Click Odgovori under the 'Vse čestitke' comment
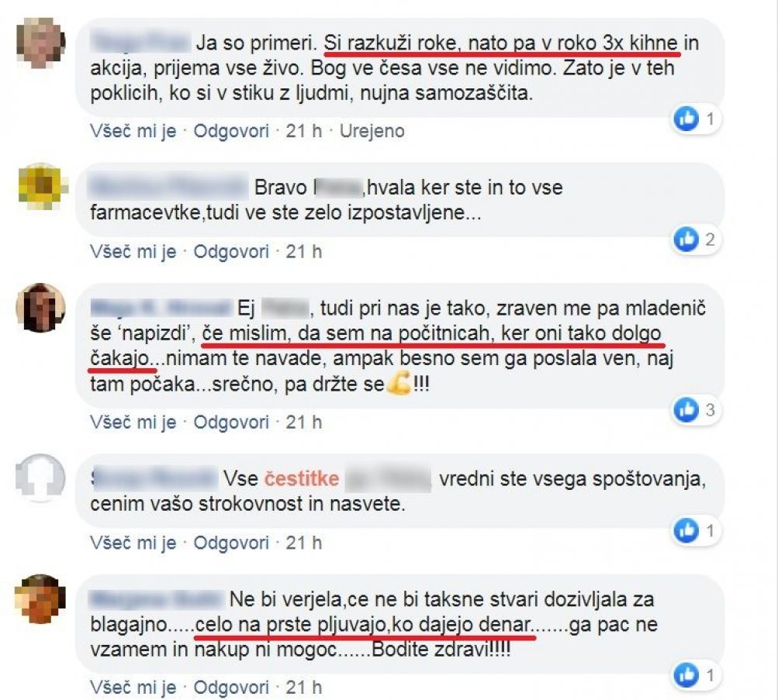Image resolution: width=778 pixels, height=700 pixels. (x=231, y=543)
